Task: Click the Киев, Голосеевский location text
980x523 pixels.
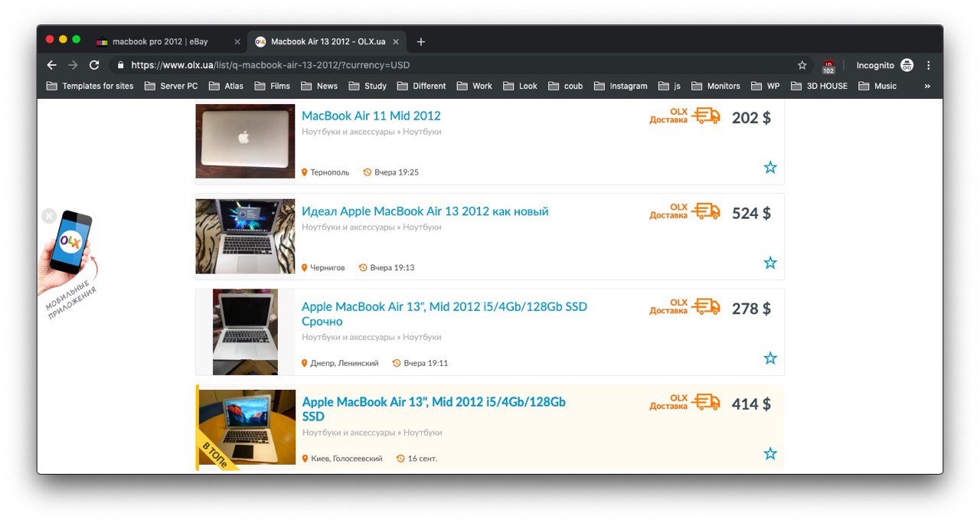Action: click(347, 459)
